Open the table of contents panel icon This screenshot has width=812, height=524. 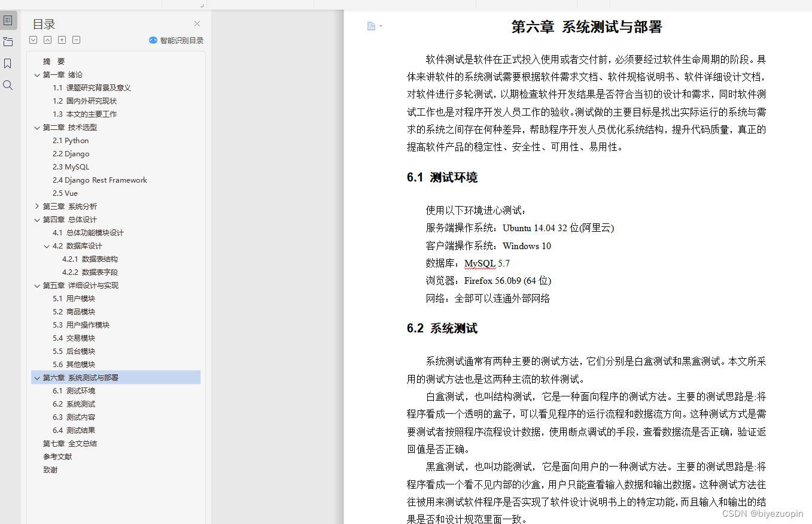click(x=8, y=20)
